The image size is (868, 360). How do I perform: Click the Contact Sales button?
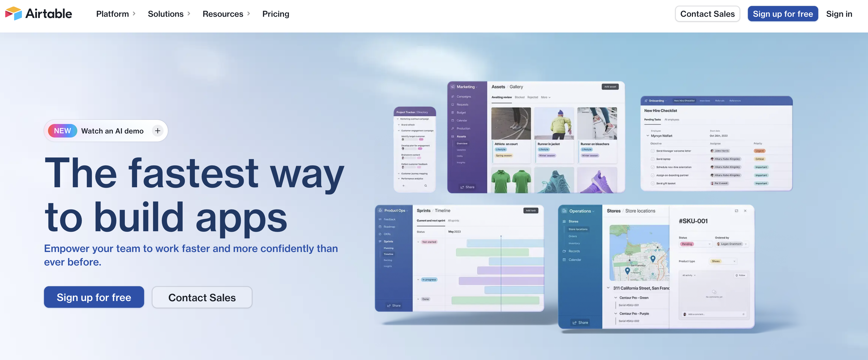click(x=707, y=13)
